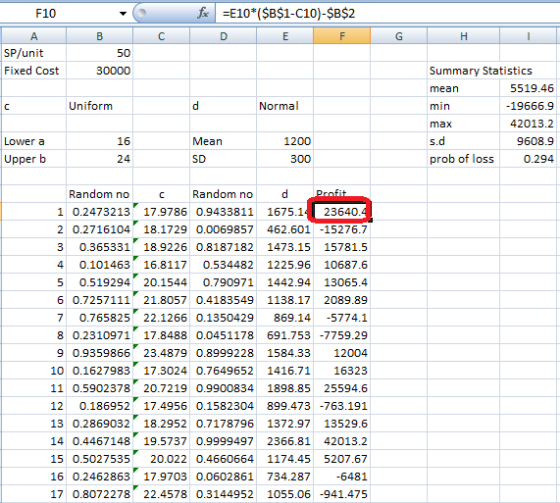560x503 pixels.
Task: Select column D header
Action: click(223, 36)
